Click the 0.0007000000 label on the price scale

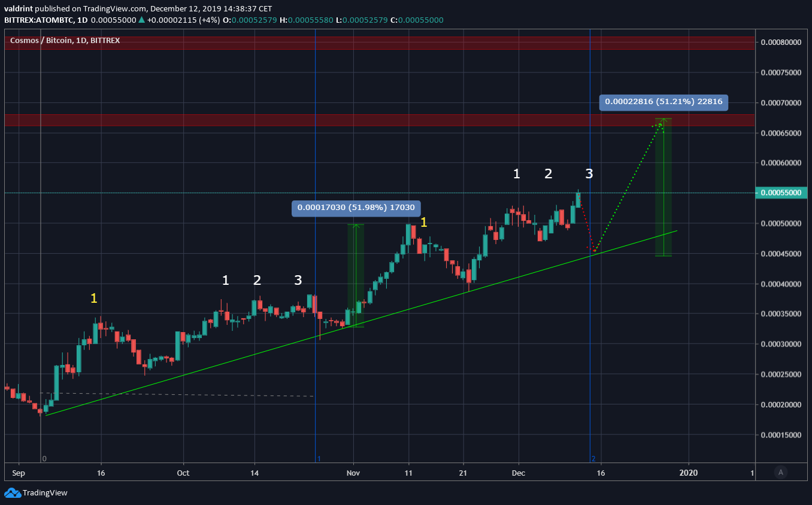click(x=781, y=102)
